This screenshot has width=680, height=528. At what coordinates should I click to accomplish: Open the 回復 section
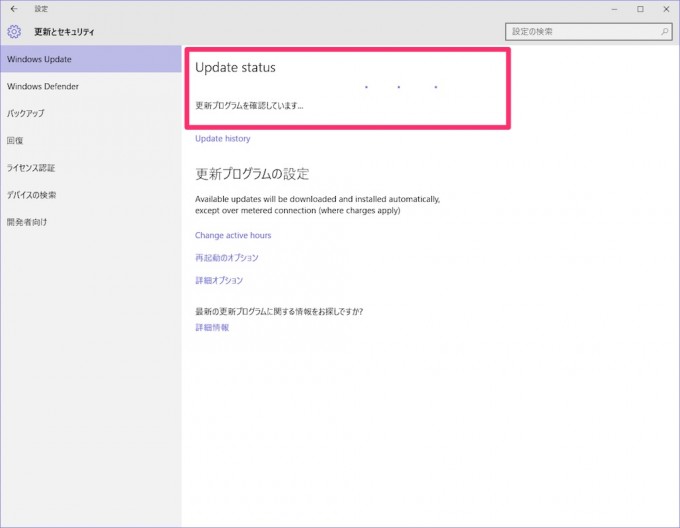(91, 140)
